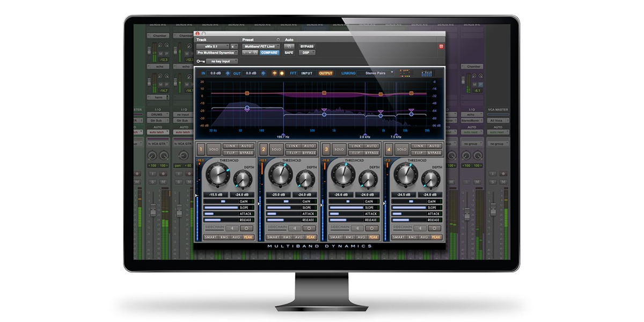Select FFT OUTPUT display mode
The width and height of the screenshot is (644, 322).
(326, 73)
